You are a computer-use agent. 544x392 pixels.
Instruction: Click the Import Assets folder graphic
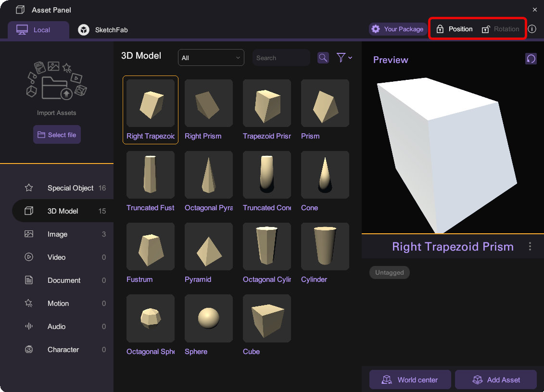point(57,81)
